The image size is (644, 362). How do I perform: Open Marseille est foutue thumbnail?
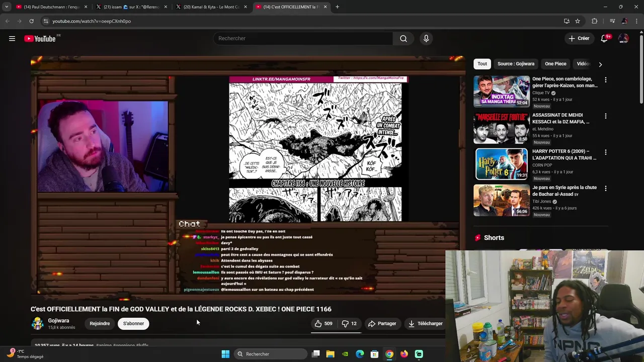(502, 128)
